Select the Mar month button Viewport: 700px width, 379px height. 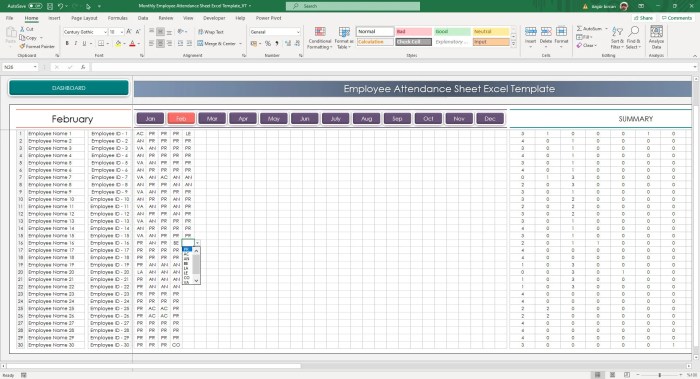(x=212, y=119)
